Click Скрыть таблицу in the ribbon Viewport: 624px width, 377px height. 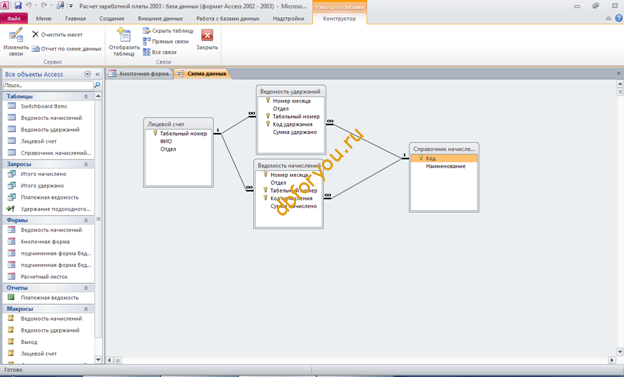pos(168,31)
